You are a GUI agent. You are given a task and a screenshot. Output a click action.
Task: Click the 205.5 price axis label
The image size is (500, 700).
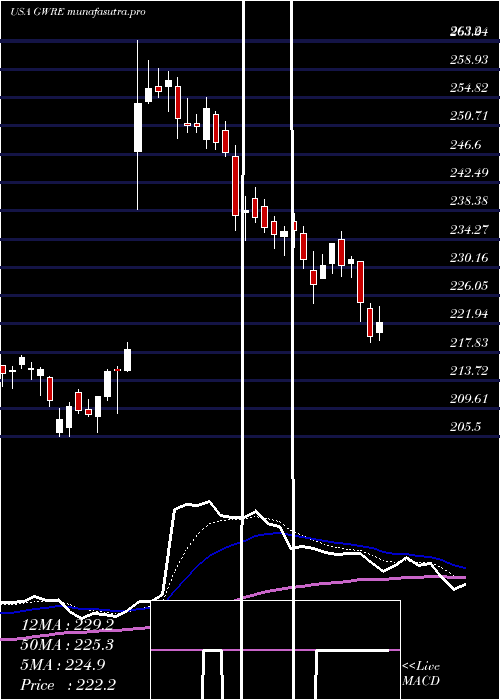[465, 428]
